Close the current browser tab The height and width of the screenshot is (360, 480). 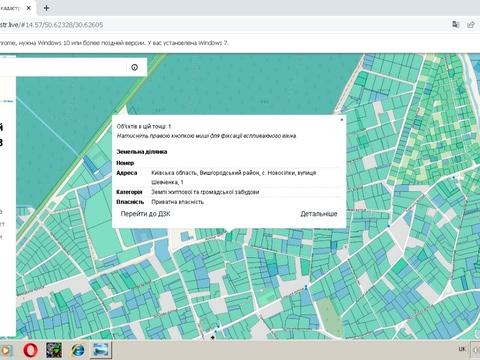(x=29, y=8)
